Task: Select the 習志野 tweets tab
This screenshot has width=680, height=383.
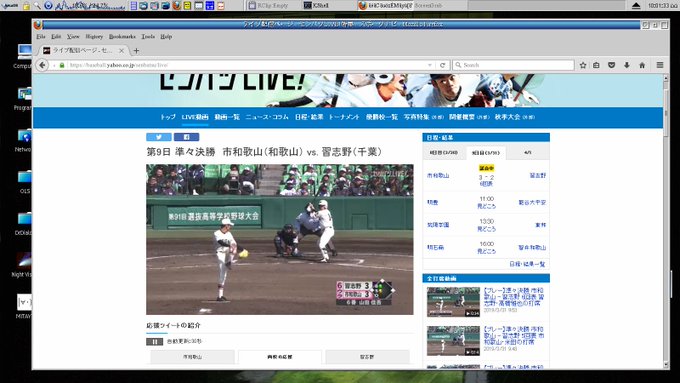Action: [x=367, y=357]
